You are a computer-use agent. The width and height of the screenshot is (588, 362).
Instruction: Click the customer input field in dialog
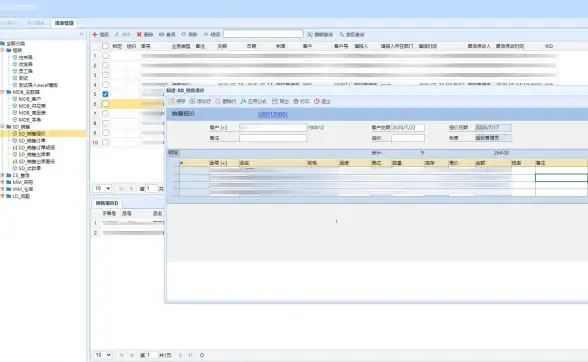pos(273,128)
